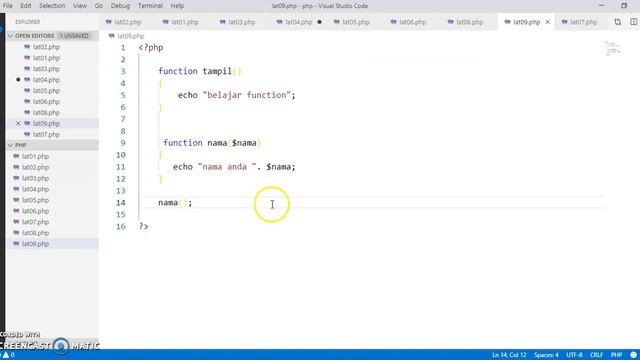Viewport: 640px width, 360px height.
Task: Open lat02.php in PHP folder
Action: [x=36, y=167]
